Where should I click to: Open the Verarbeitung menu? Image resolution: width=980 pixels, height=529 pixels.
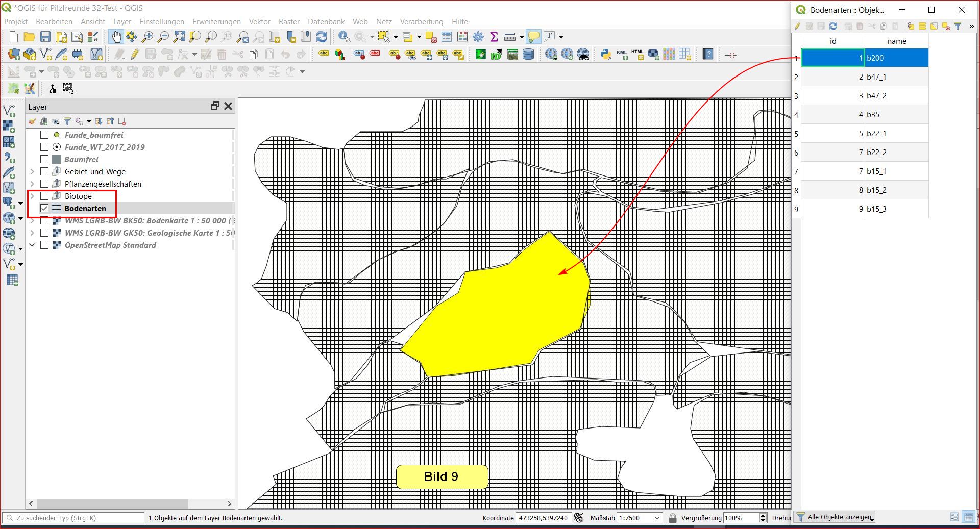(x=421, y=22)
